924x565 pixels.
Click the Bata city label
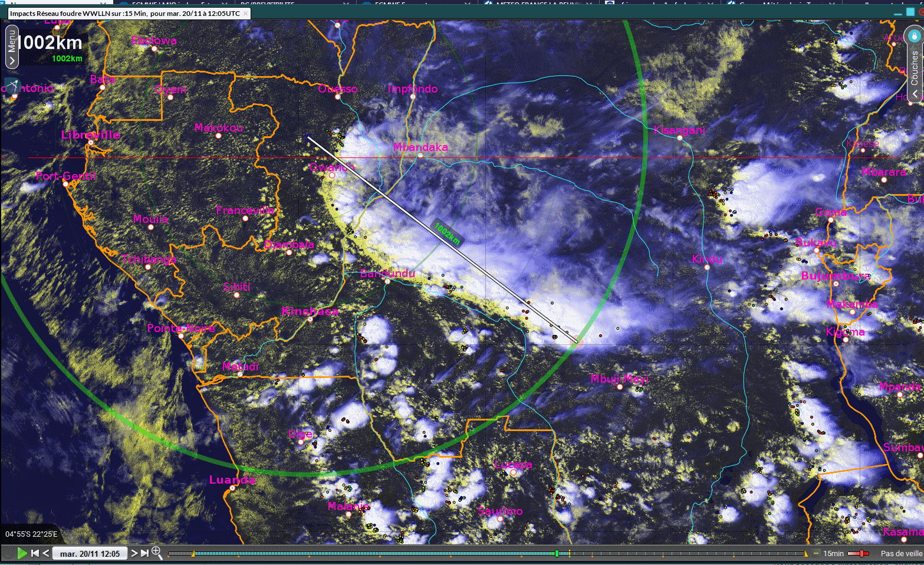pyautogui.click(x=102, y=79)
